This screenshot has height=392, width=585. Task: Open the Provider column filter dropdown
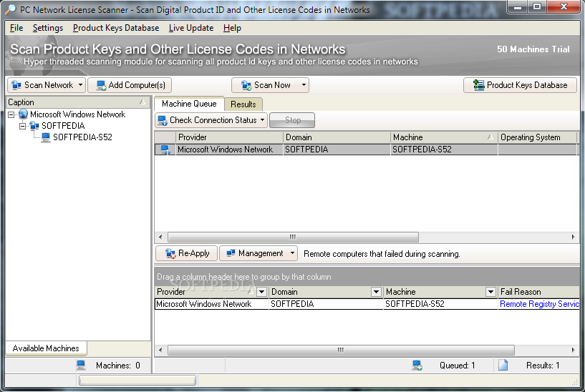coord(261,292)
